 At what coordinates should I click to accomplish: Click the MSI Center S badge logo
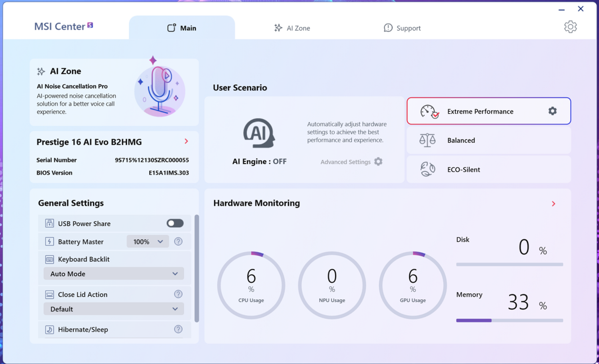[90, 25]
